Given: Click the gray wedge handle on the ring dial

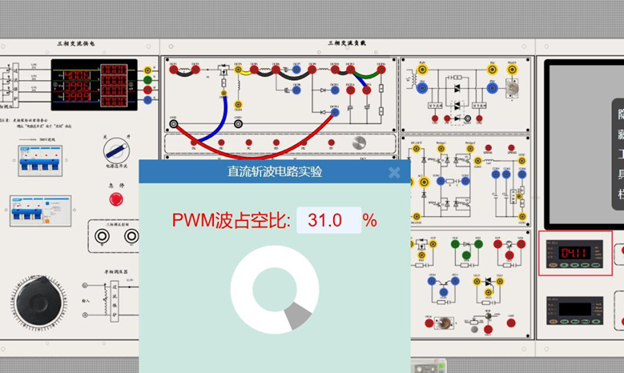Looking at the screenshot, I should pos(298,315).
